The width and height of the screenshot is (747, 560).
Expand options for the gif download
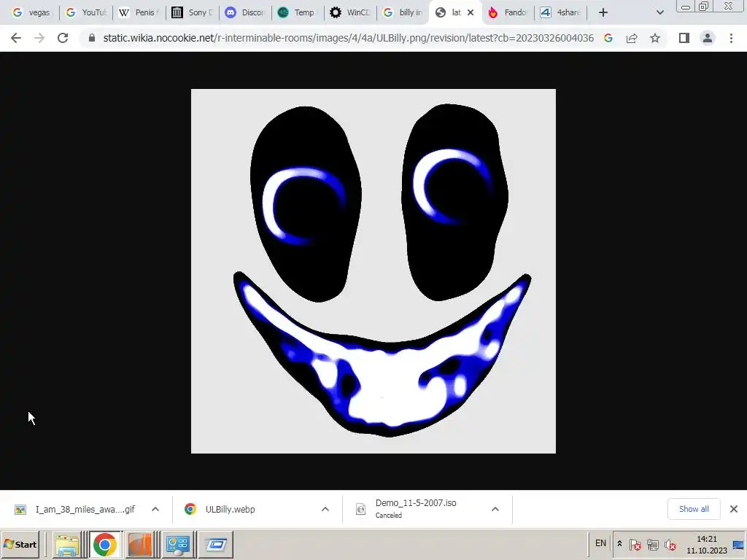[x=155, y=509]
